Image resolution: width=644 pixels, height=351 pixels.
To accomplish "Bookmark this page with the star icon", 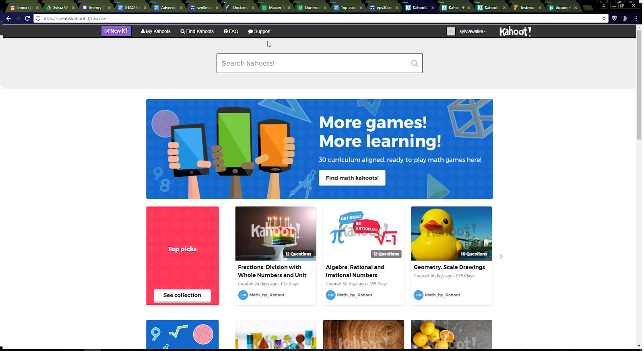I will [x=604, y=18].
